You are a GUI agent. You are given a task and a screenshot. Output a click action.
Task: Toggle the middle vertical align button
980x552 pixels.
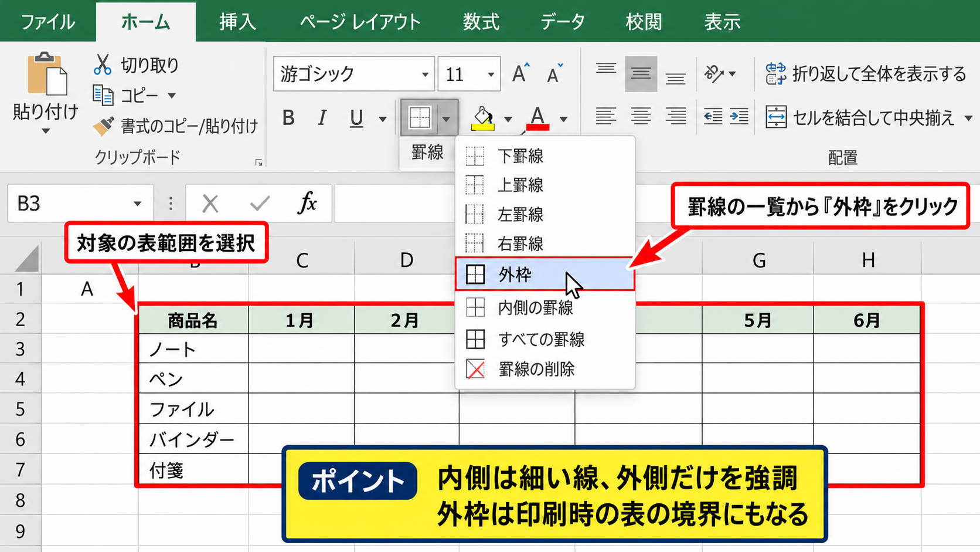[x=641, y=74]
